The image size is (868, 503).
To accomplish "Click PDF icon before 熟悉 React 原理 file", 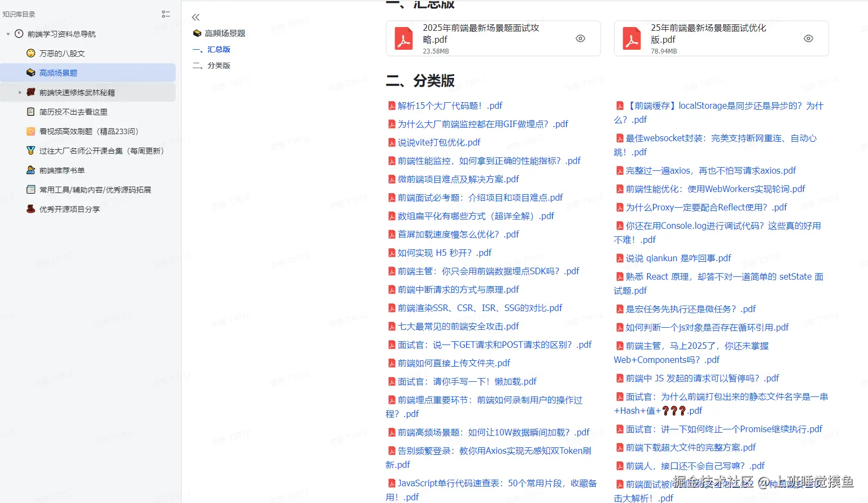I will point(620,276).
